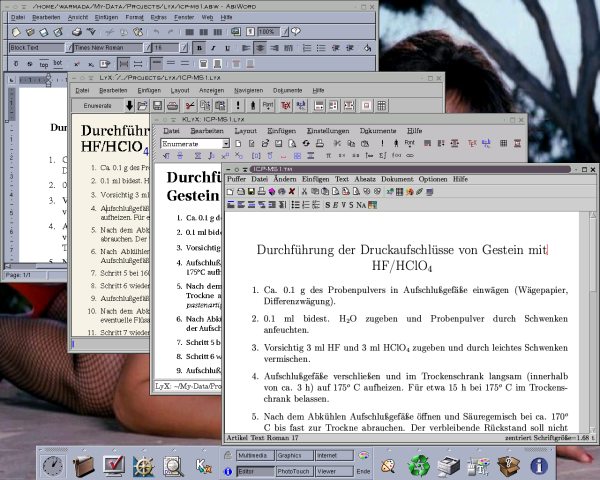Open Einstellungen menu in KLyX window
Screen dimensions: 600x480
click(328, 131)
